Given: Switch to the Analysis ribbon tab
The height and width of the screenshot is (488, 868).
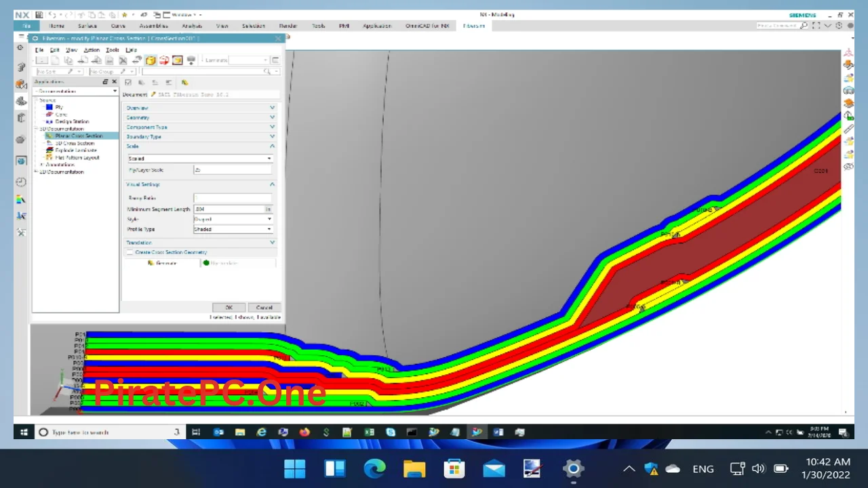Looking at the screenshot, I should pyautogui.click(x=192, y=26).
